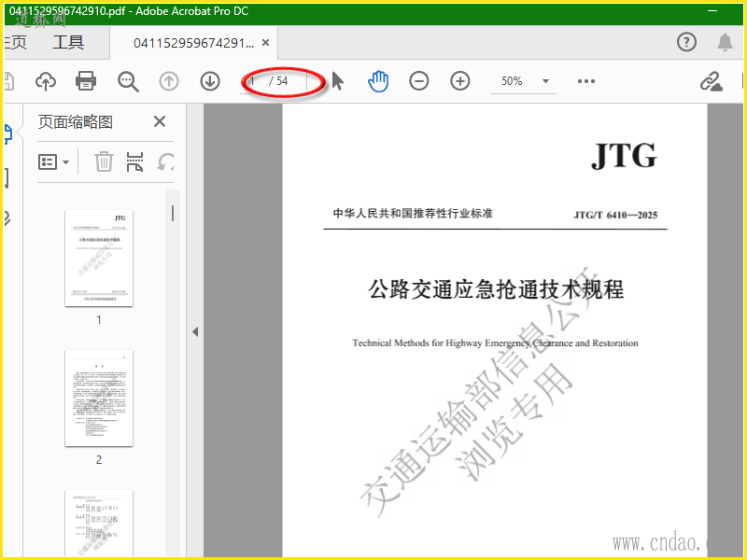Select the 041152959674291... document tab
This screenshot has height=560, width=747.
(194, 43)
